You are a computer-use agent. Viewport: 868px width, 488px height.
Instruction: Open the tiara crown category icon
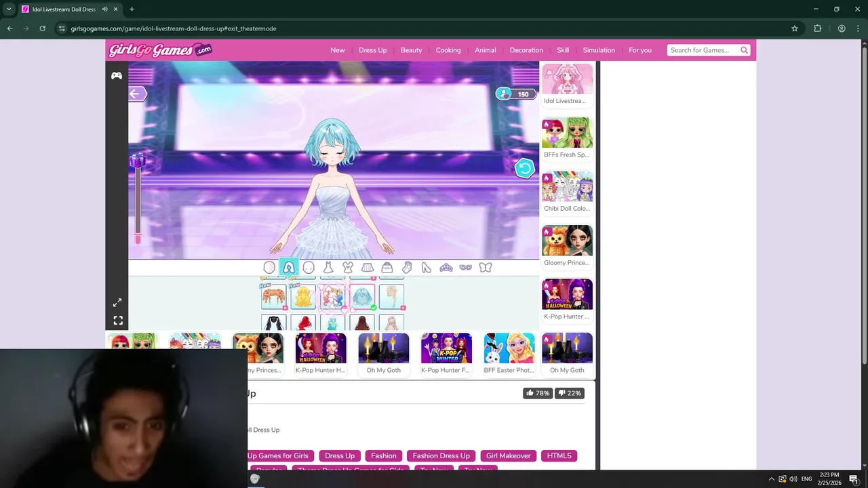pyautogui.click(x=446, y=268)
